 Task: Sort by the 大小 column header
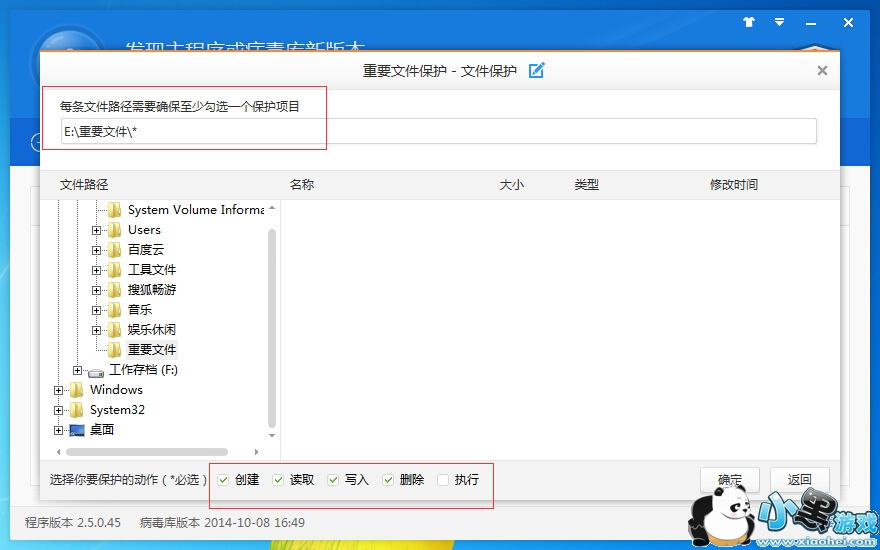tap(512, 185)
